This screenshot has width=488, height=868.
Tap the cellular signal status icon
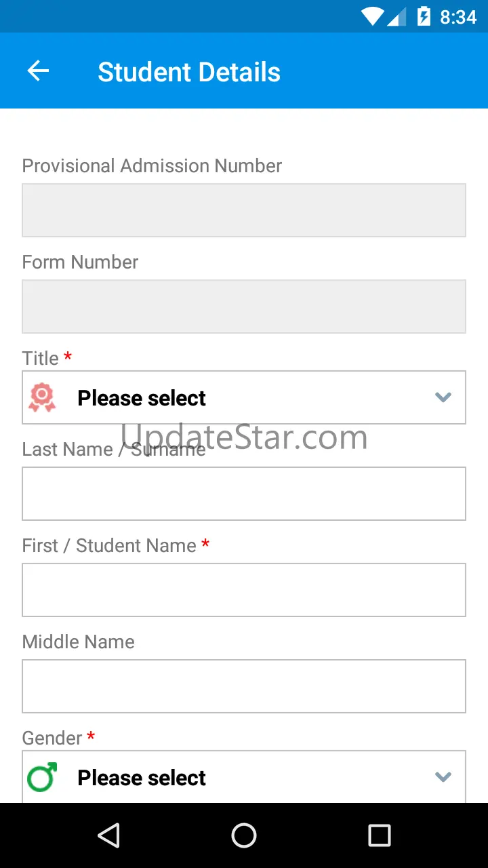tap(397, 16)
